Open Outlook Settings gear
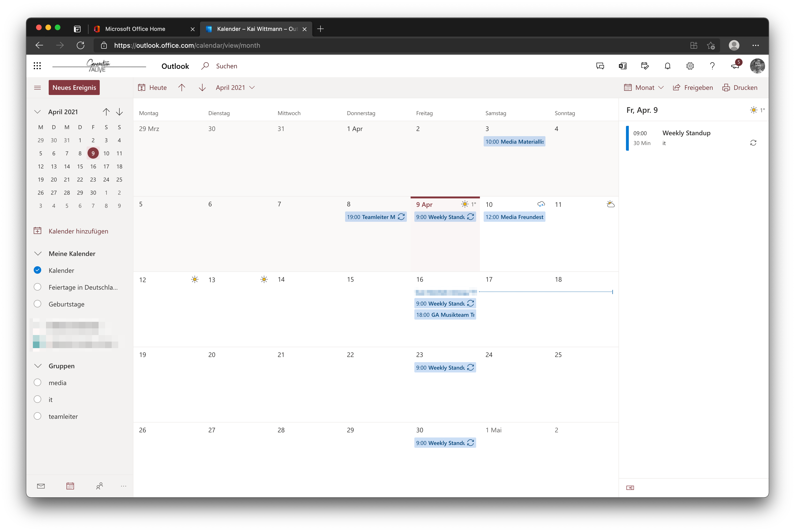This screenshot has height=532, width=795. point(690,66)
